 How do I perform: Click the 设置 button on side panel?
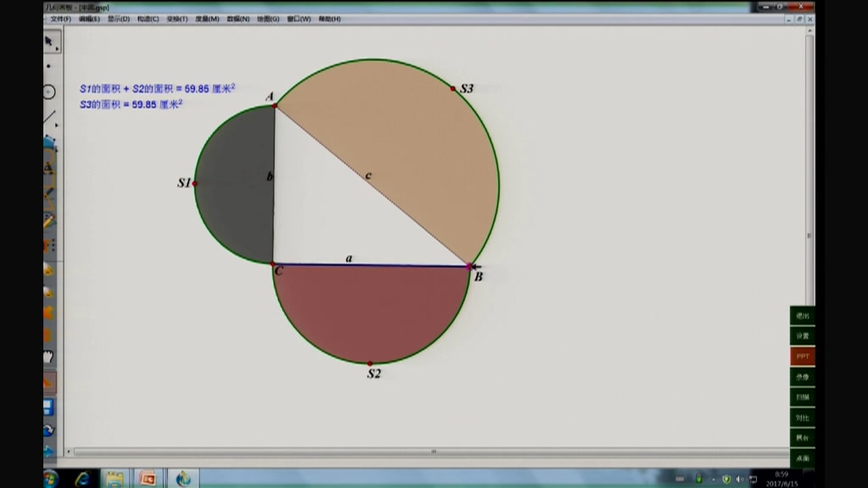pyautogui.click(x=802, y=336)
